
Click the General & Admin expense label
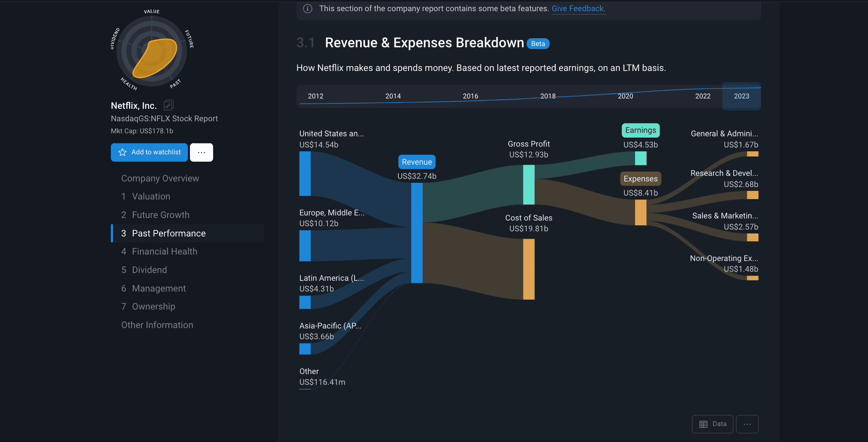[724, 134]
